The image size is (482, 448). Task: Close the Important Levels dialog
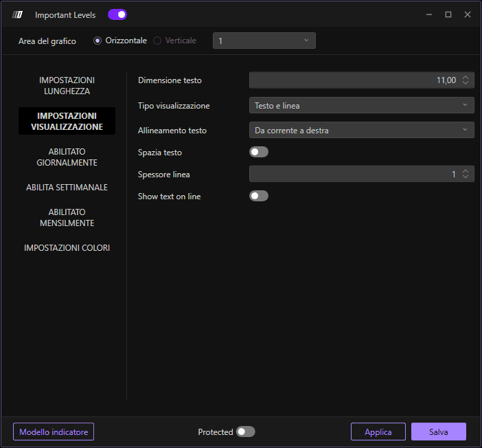[468, 14]
